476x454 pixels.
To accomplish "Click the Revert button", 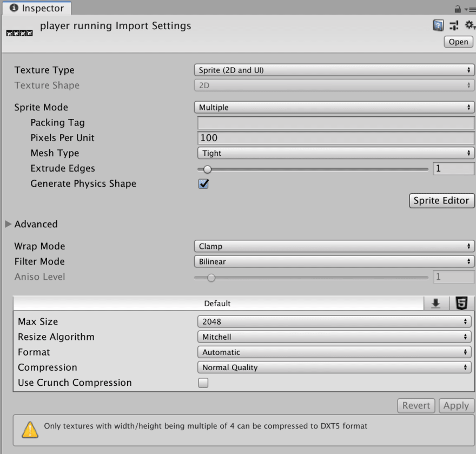I will (x=416, y=405).
